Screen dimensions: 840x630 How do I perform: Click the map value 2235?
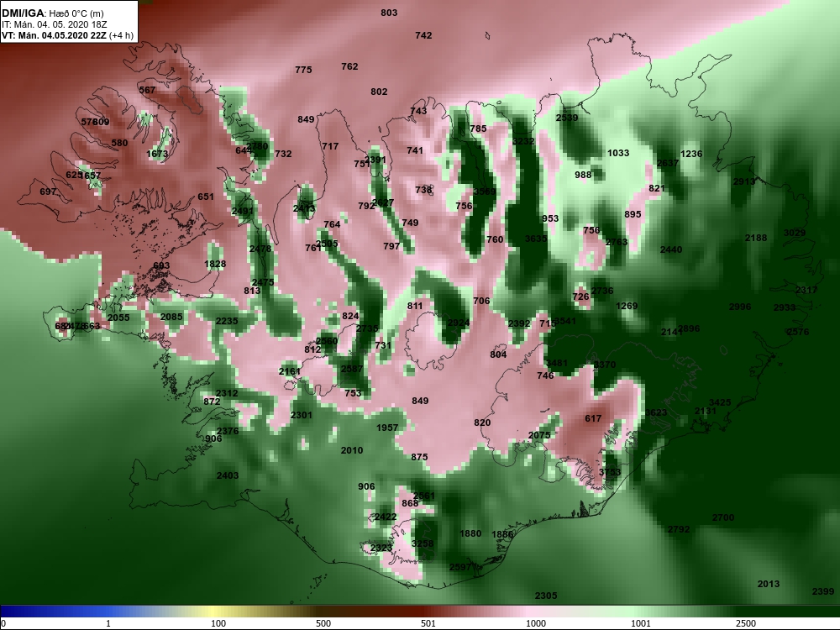tap(227, 320)
